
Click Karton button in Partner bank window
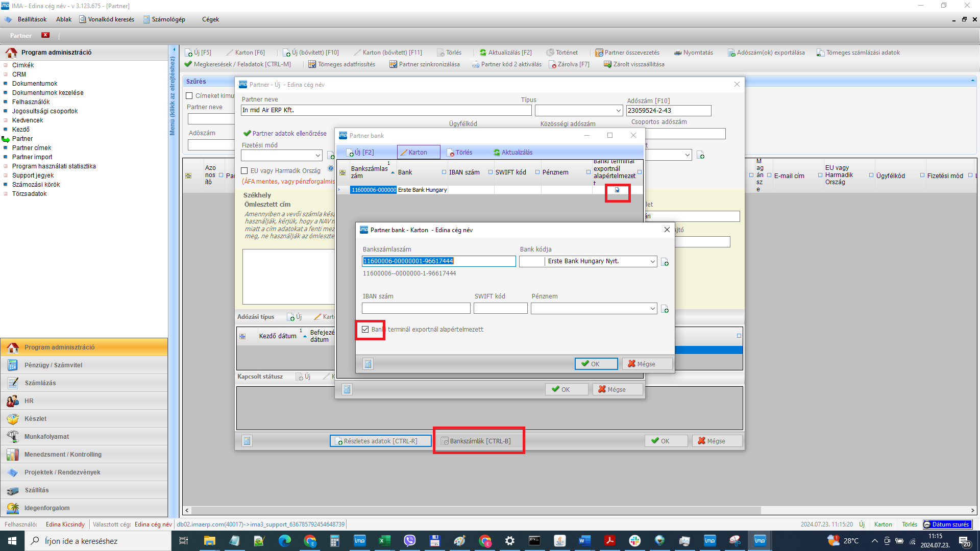pos(419,153)
